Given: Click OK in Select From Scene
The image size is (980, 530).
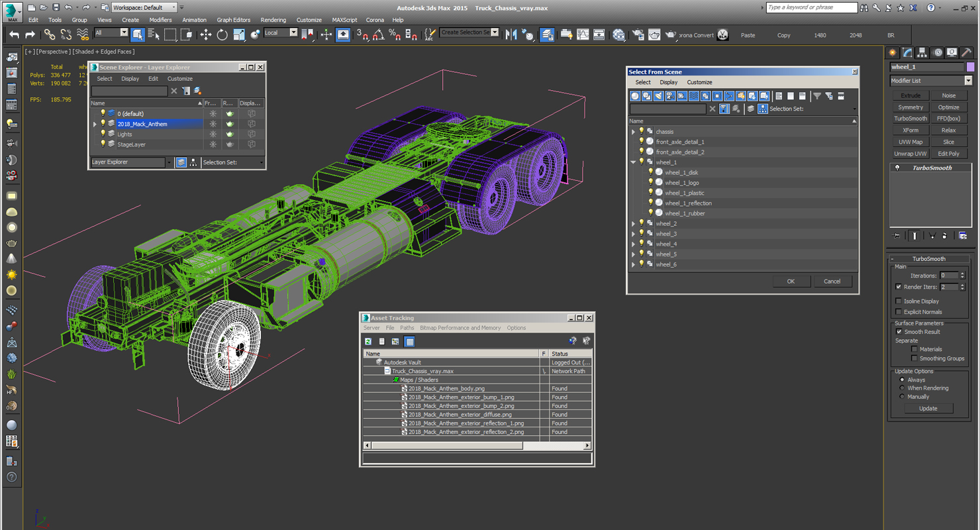Looking at the screenshot, I should [791, 282].
